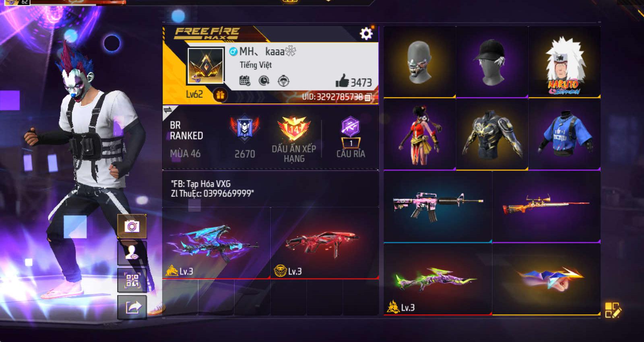This screenshot has width=644, height=342.
Task: Tap the thumbs-up like icon
Action: [342, 81]
